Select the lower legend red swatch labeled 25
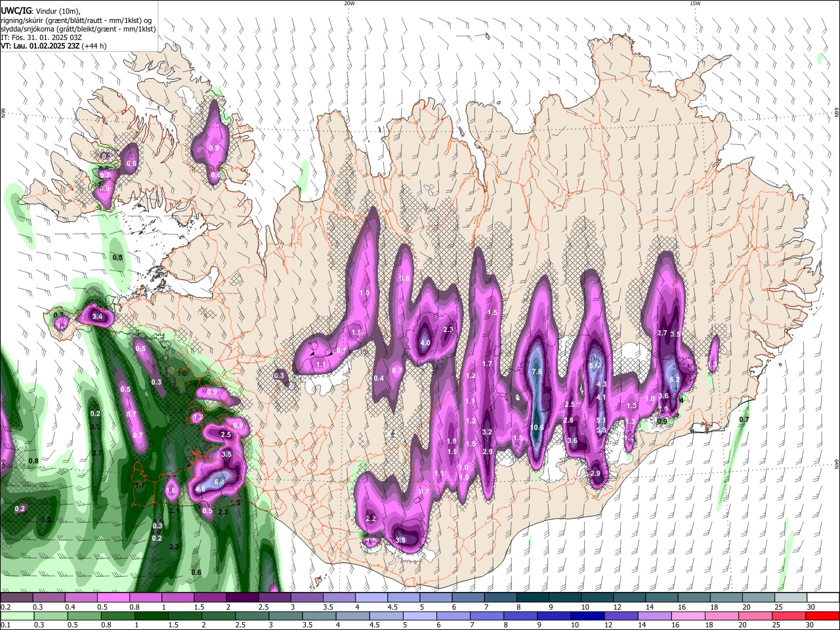The width and height of the screenshot is (840, 630). click(x=788, y=616)
